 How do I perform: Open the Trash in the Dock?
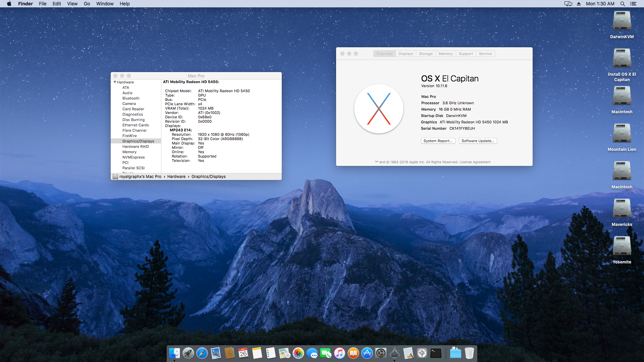point(469,353)
